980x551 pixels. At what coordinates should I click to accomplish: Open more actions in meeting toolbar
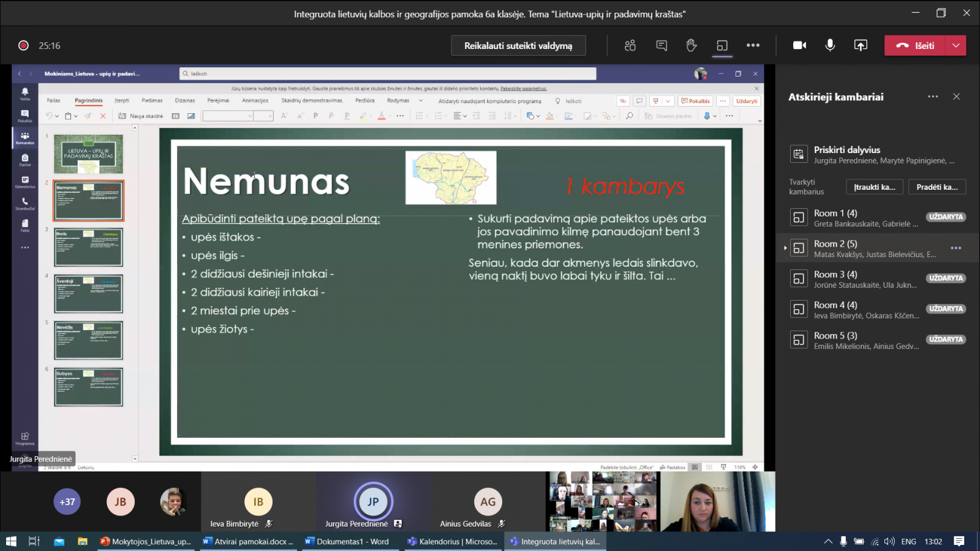pos(753,45)
